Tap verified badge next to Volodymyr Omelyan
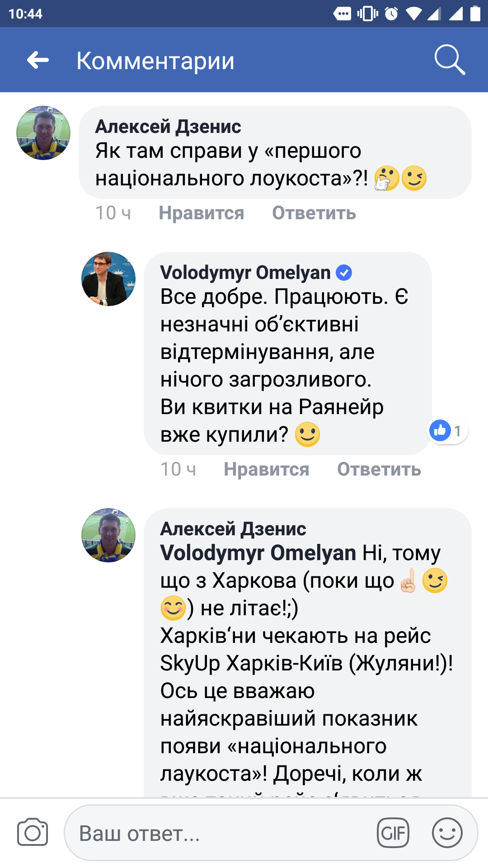The image size is (488, 868). (344, 273)
